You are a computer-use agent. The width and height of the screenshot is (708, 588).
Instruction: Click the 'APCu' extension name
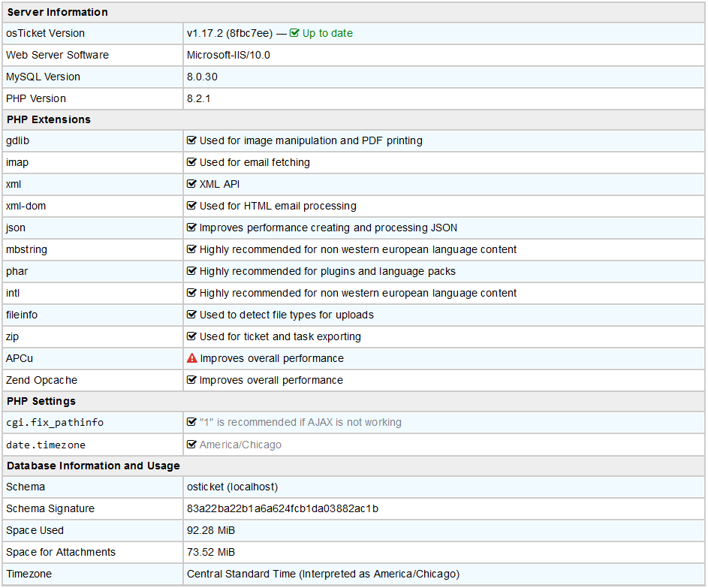pyautogui.click(x=20, y=358)
